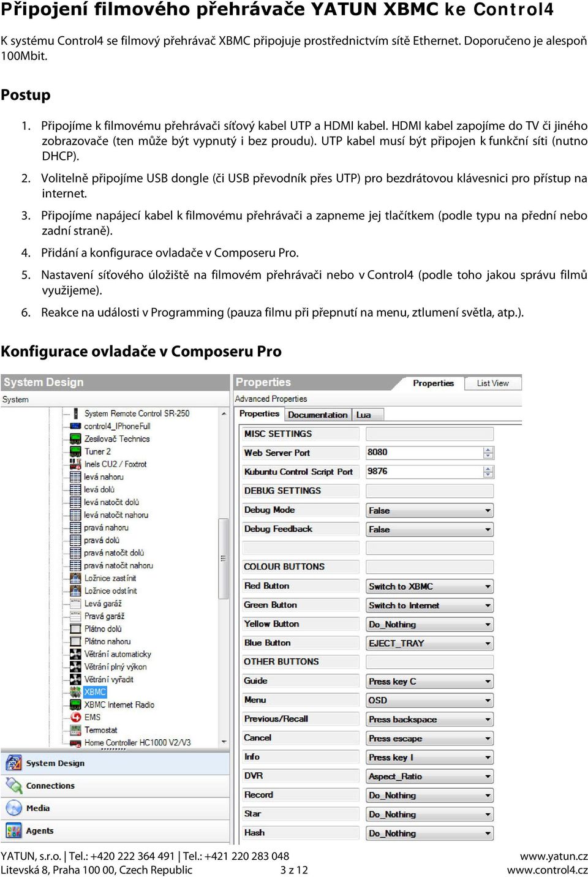Click the control4_IPhoneFull device icon
Screen dimensions: 588x877
[75, 426]
